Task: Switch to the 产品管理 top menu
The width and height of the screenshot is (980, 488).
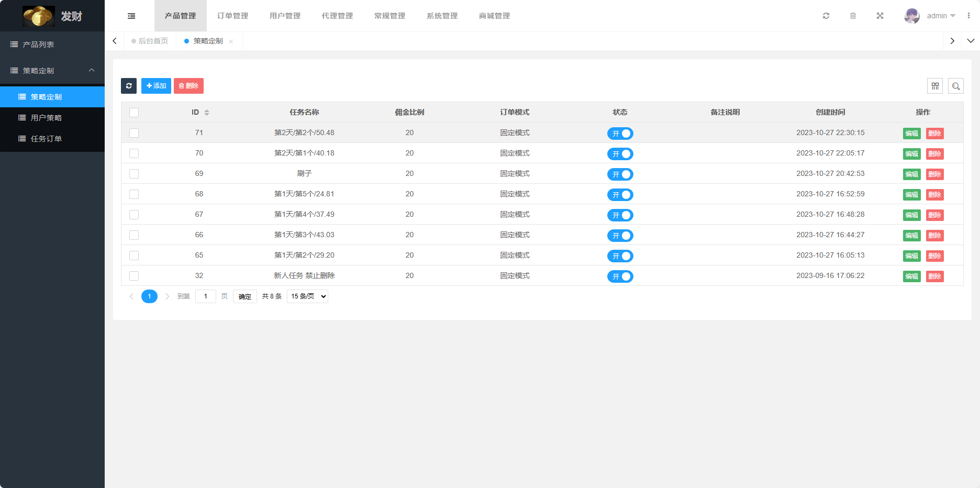Action: point(181,16)
